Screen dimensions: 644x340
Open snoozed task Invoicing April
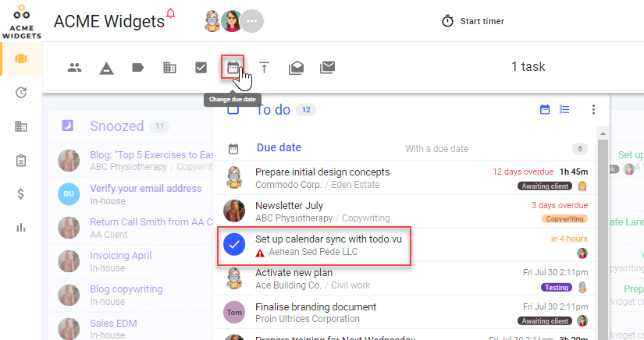[x=121, y=256]
